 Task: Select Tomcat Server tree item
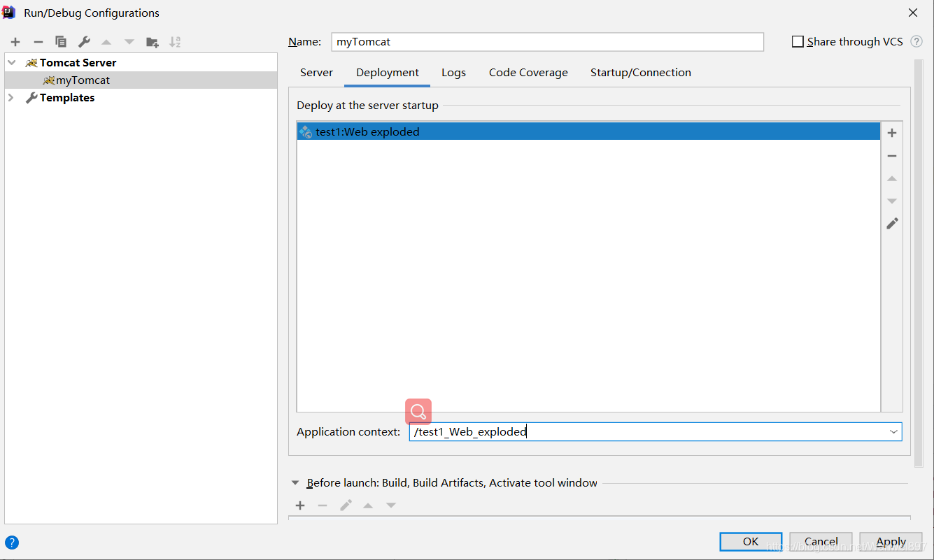[x=141, y=62]
